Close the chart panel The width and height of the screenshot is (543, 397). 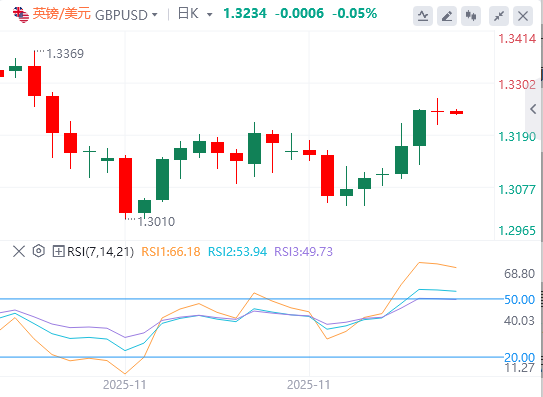tap(523, 16)
